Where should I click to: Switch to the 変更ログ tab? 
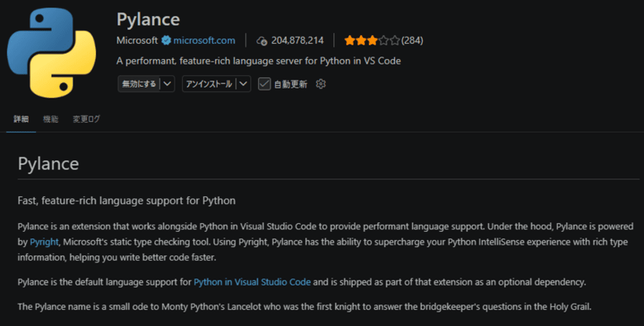86,119
